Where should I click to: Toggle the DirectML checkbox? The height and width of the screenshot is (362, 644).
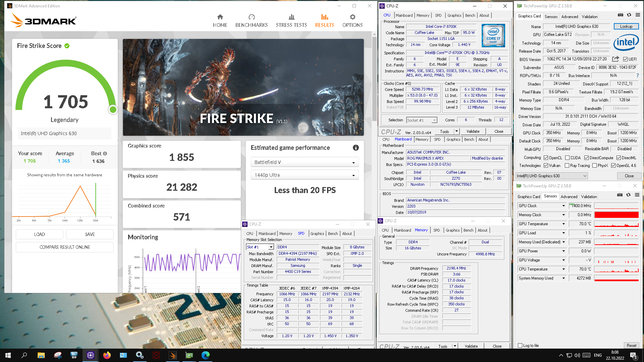619,158
